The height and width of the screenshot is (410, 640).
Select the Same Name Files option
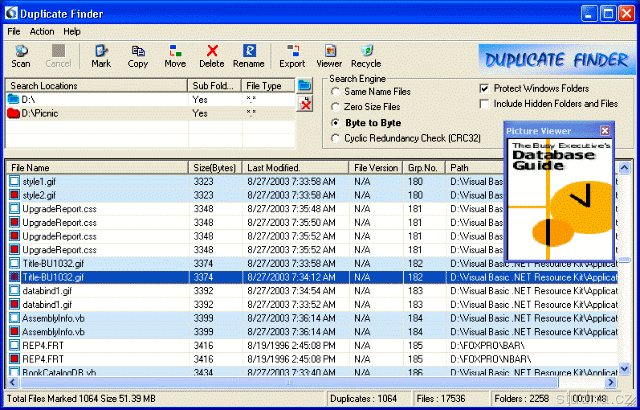[336, 91]
